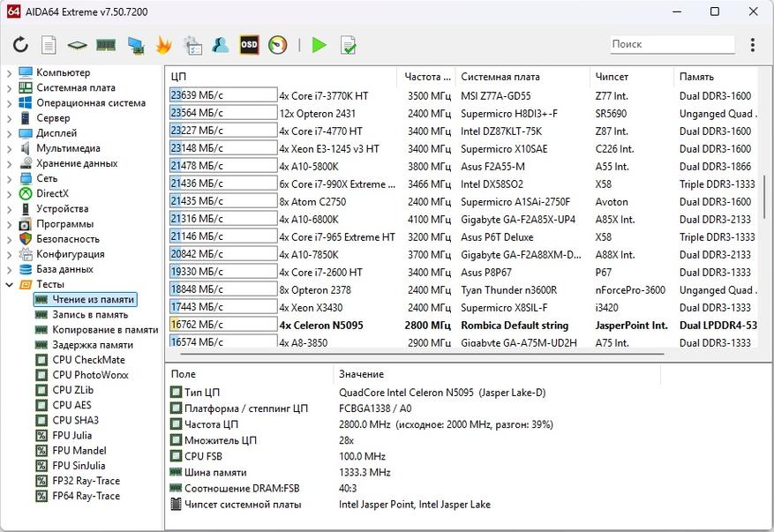This screenshot has height=532, width=774.
Task: Select Задержка памяти test
Action: [93, 345]
